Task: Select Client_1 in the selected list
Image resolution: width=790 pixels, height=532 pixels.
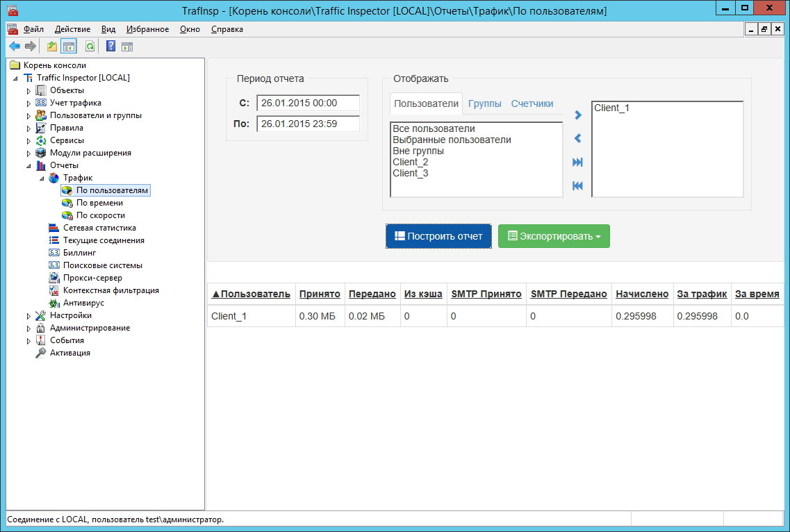Action: tap(611, 108)
